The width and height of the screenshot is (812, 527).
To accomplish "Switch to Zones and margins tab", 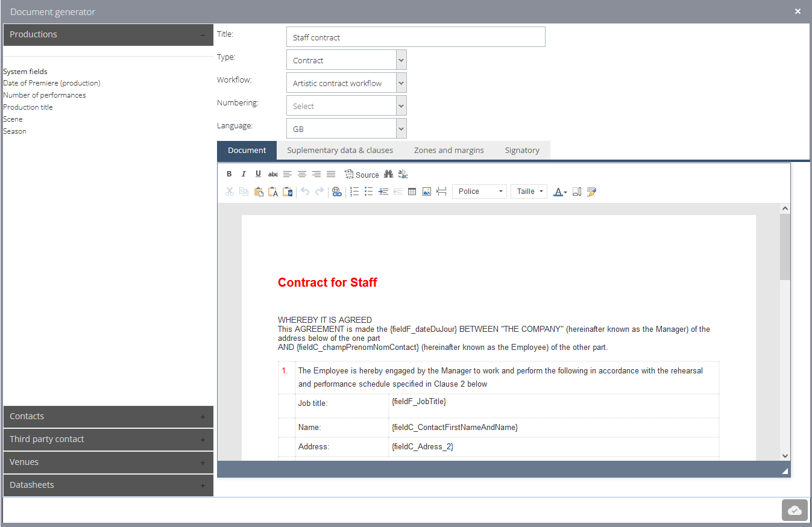I will coord(448,150).
